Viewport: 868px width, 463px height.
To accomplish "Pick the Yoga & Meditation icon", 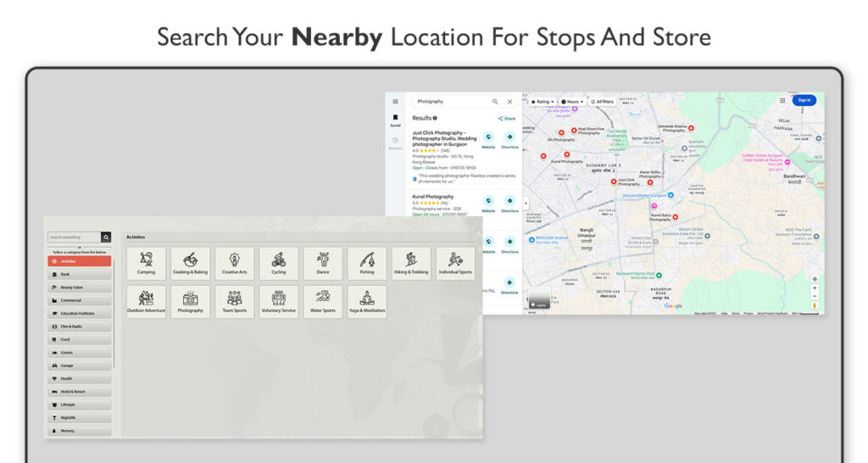I will [x=367, y=301].
